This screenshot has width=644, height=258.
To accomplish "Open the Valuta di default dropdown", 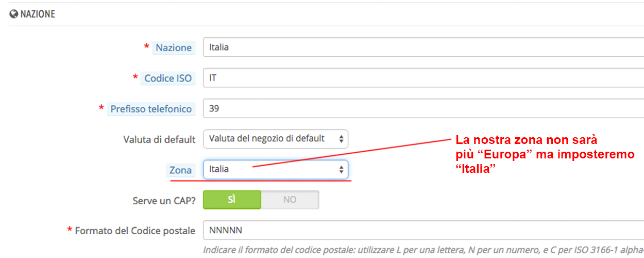I will tap(276, 139).
